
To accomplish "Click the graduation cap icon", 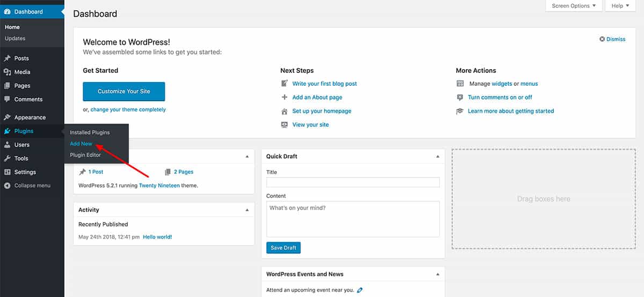I will [x=460, y=111].
